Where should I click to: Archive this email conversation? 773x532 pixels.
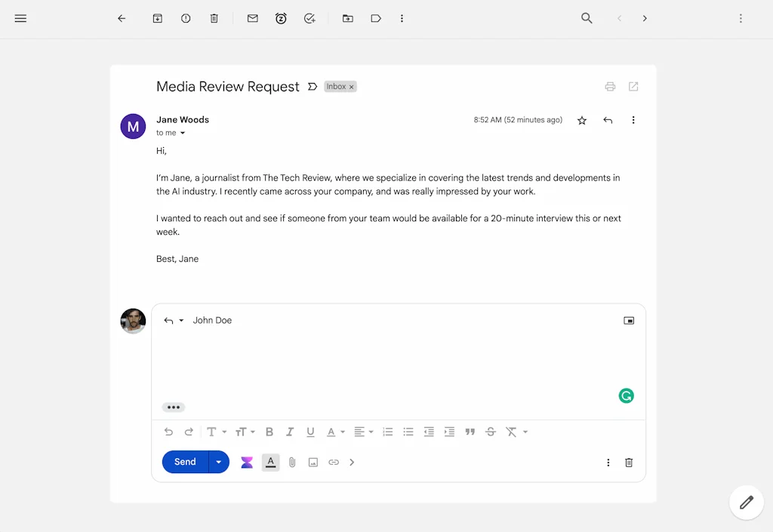(x=157, y=18)
